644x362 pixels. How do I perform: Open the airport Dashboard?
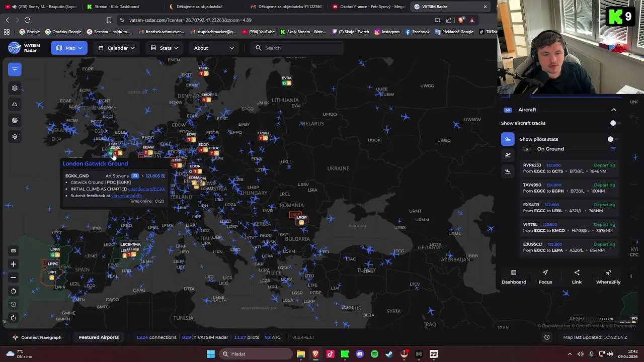click(x=514, y=277)
